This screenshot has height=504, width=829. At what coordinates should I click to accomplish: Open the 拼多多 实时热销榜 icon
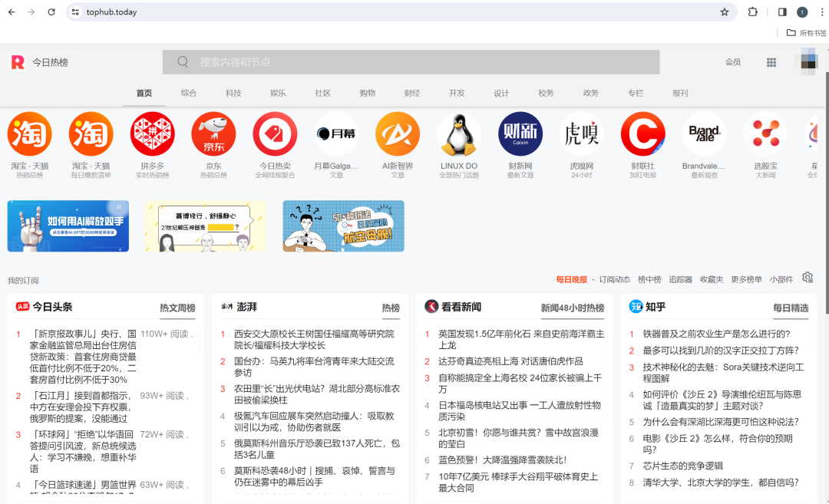click(152, 134)
